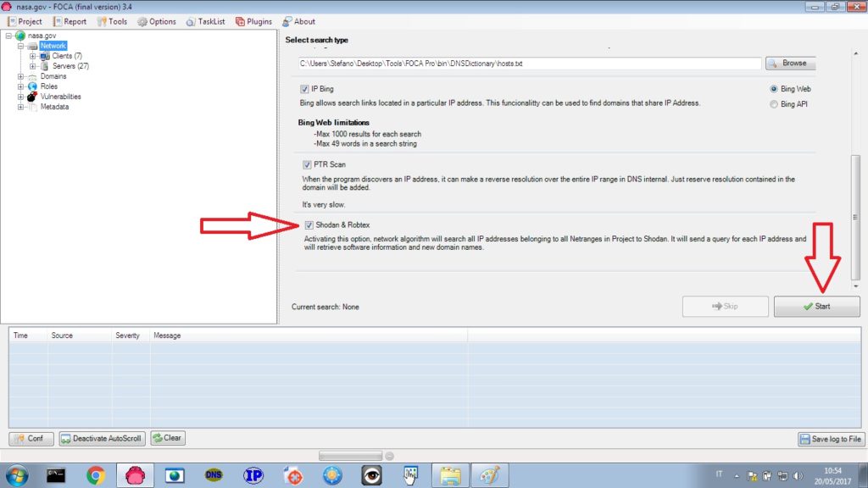Viewport: 868px width, 488px height.
Task: Select Clients (7) in the tree
Action: tap(67, 56)
